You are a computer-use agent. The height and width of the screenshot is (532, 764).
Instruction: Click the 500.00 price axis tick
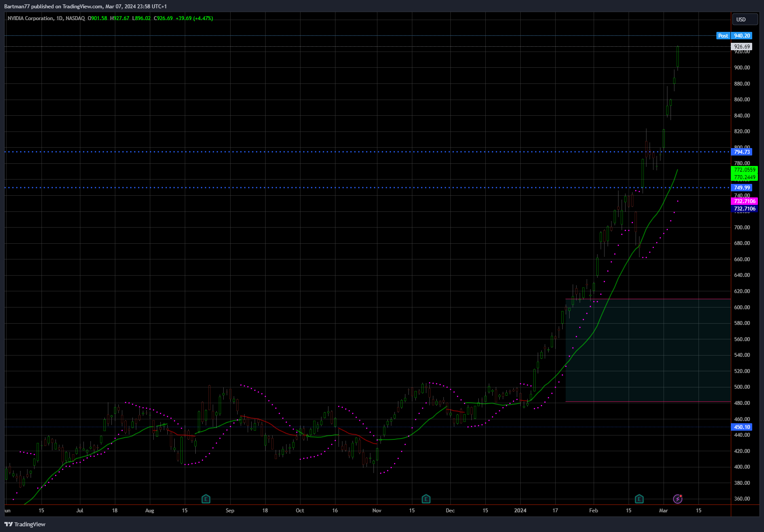[x=742, y=387]
